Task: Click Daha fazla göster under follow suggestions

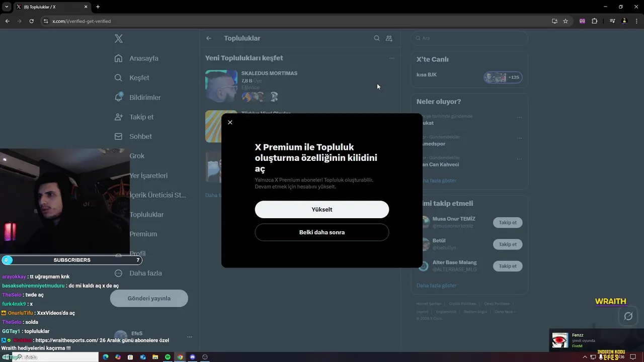Action: pos(437,286)
